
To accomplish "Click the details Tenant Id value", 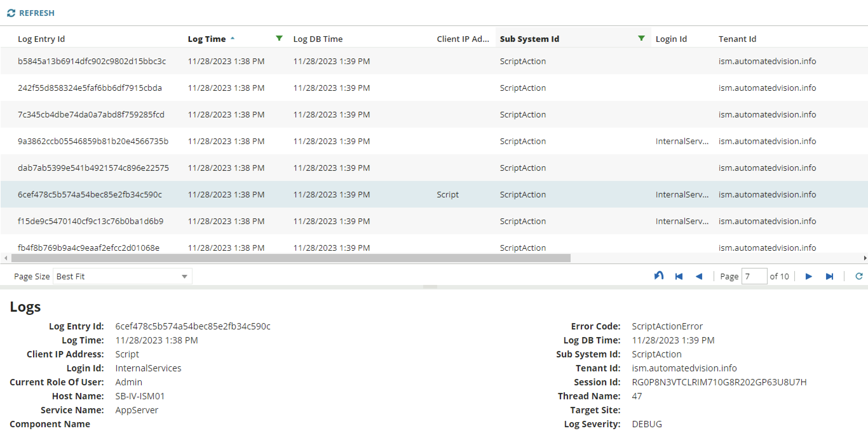I will click(x=684, y=368).
